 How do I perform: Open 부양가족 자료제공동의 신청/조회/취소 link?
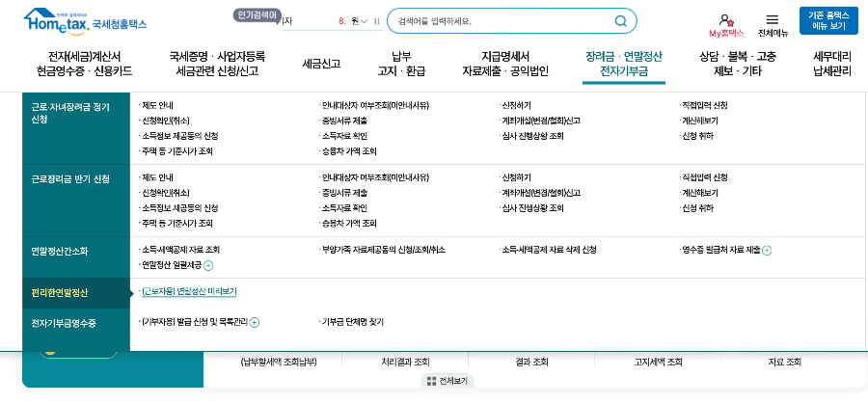(384, 250)
